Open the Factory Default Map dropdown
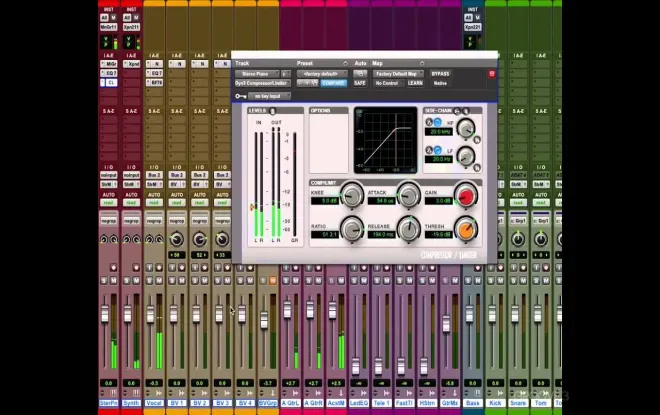This screenshot has width=660, height=415. [398, 74]
